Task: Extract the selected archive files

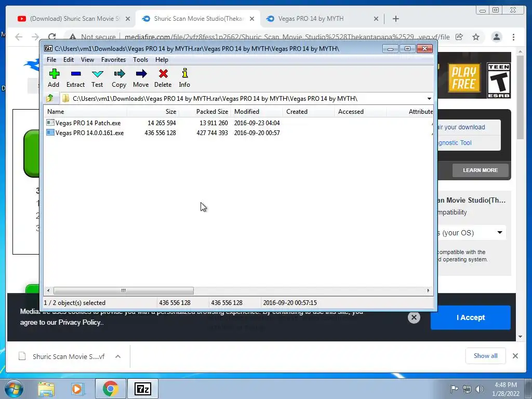Action: click(76, 78)
